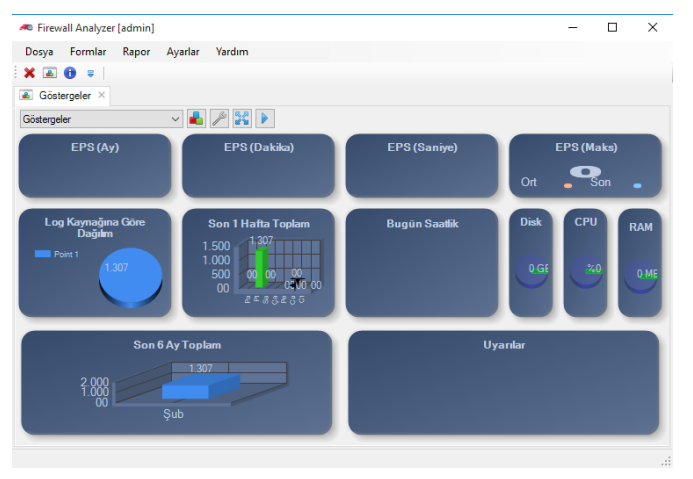693x479 pixels.
Task: Open the Ayarlar menu
Action: tap(183, 52)
